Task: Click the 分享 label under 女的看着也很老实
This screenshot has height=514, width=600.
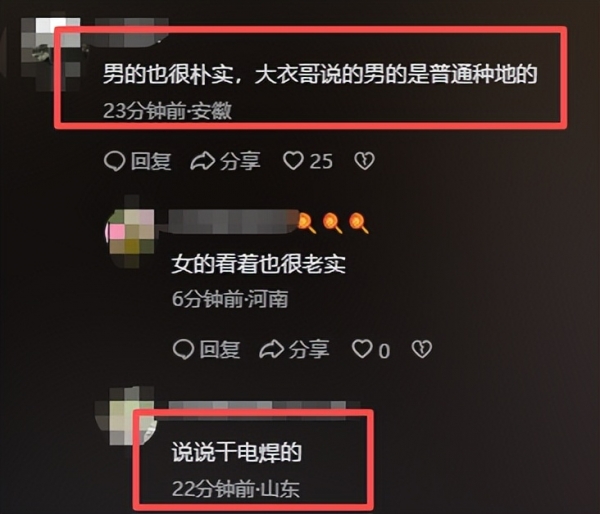Action: coord(309,349)
